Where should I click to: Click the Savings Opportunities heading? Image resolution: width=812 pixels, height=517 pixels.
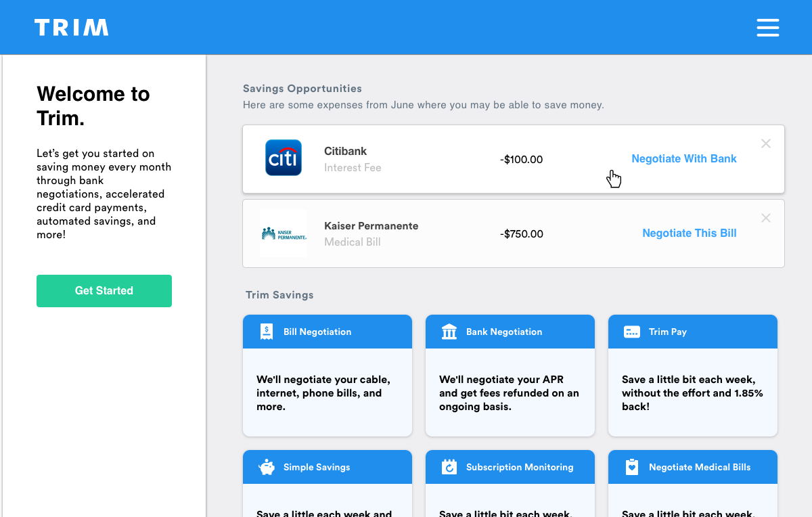[302, 89]
